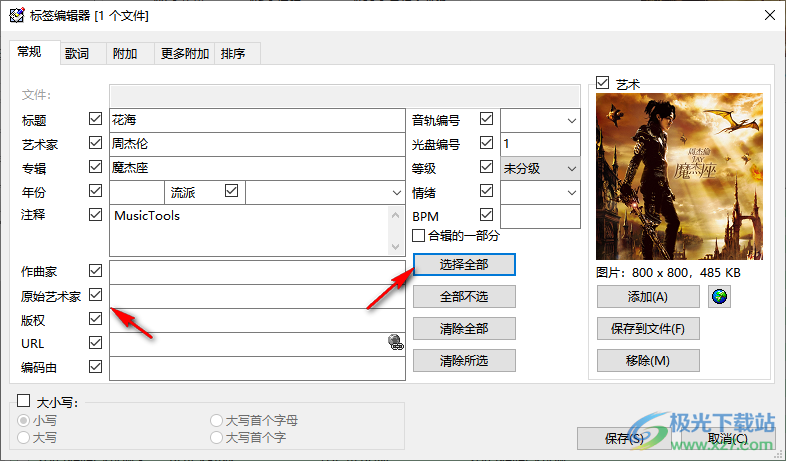Image resolution: width=786 pixels, height=461 pixels.
Task: Toggle the 专辑 checkbox
Action: [95, 167]
